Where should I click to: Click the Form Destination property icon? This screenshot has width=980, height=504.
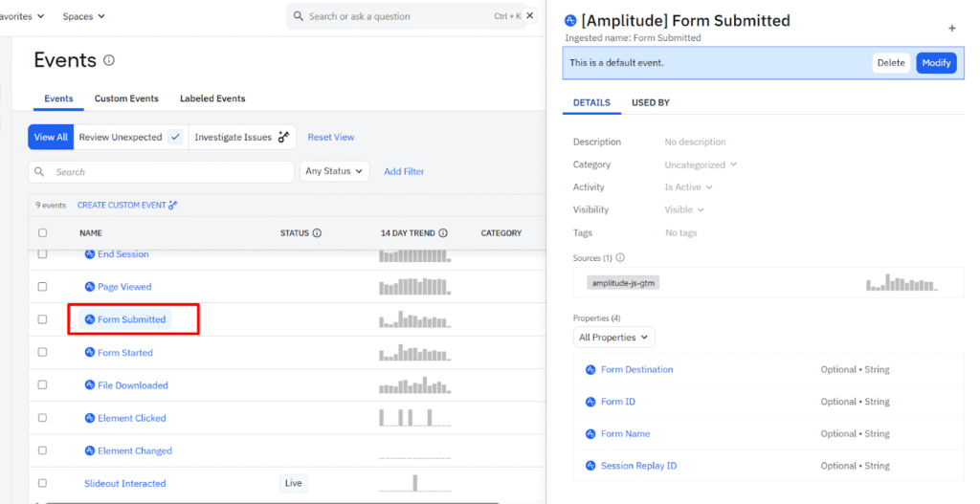click(x=590, y=370)
